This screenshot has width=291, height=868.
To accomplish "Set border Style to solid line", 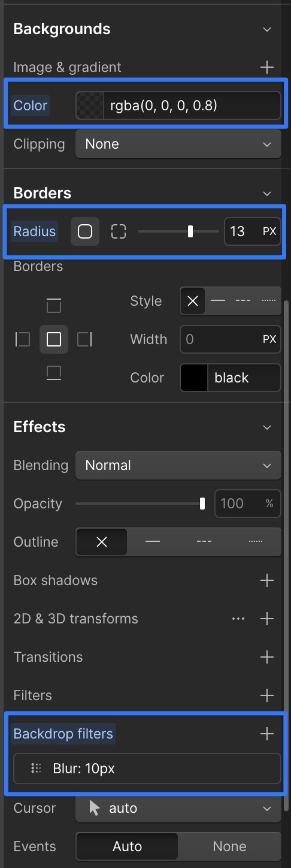I will (x=218, y=301).
